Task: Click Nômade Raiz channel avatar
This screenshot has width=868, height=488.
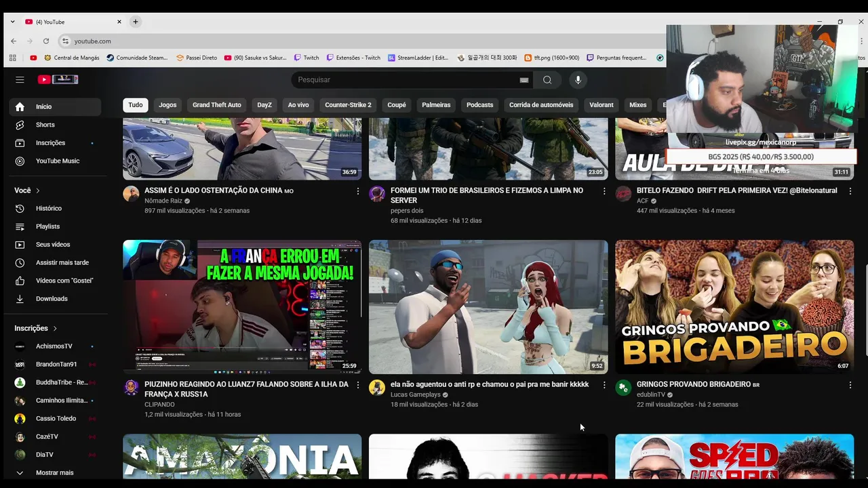Action: tap(131, 194)
